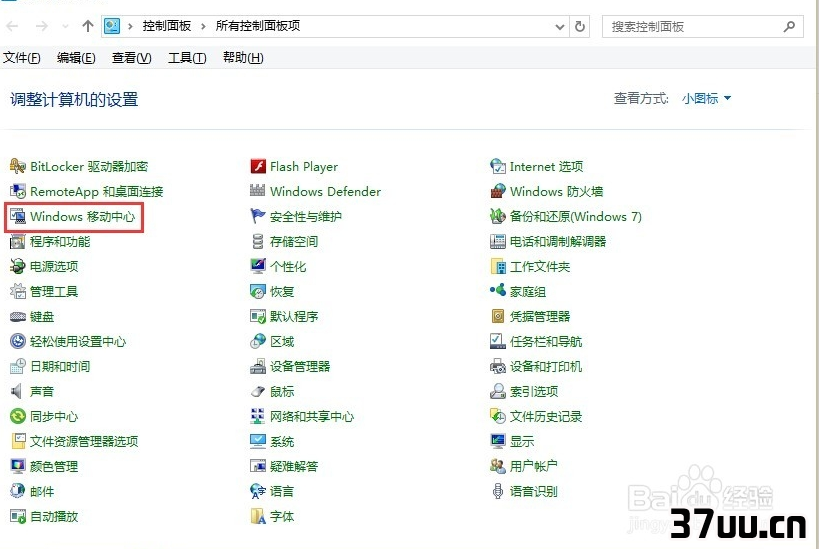Open the 索引选项 link
The height and width of the screenshot is (549, 819).
click(x=534, y=391)
